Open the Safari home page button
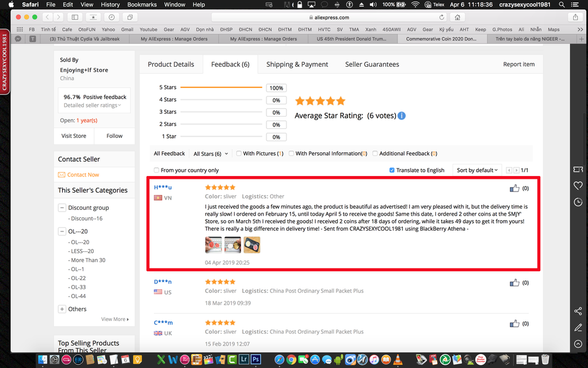 (458, 17)
